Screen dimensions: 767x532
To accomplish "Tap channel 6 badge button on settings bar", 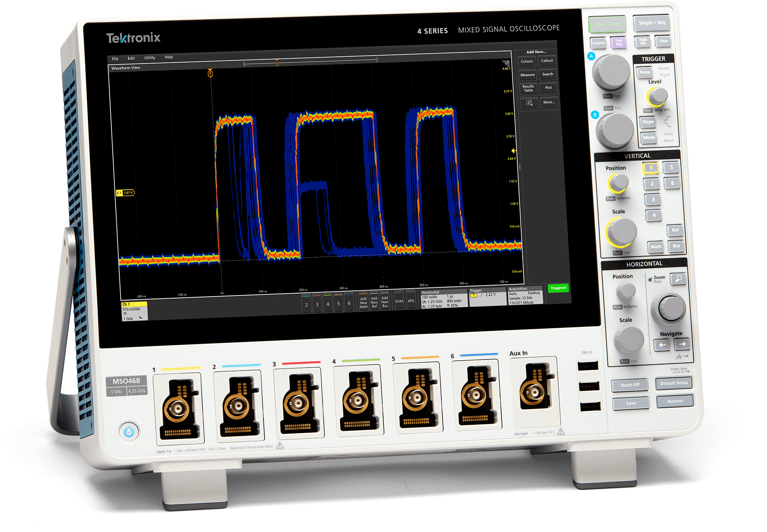I will click(x=349, y=302).
